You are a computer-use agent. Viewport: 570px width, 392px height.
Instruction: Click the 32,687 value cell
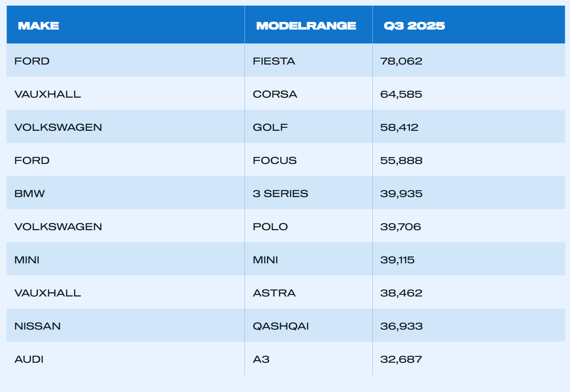401,359
